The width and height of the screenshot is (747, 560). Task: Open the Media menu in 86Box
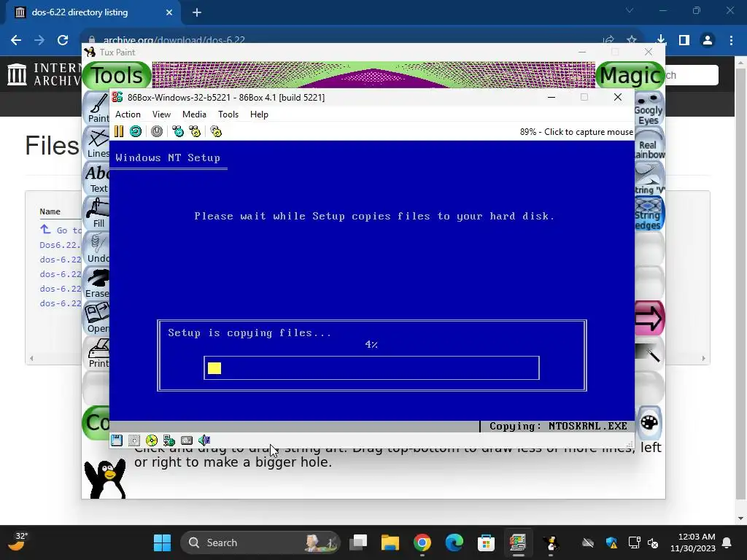pyautogui.click(x=194, y=114)
